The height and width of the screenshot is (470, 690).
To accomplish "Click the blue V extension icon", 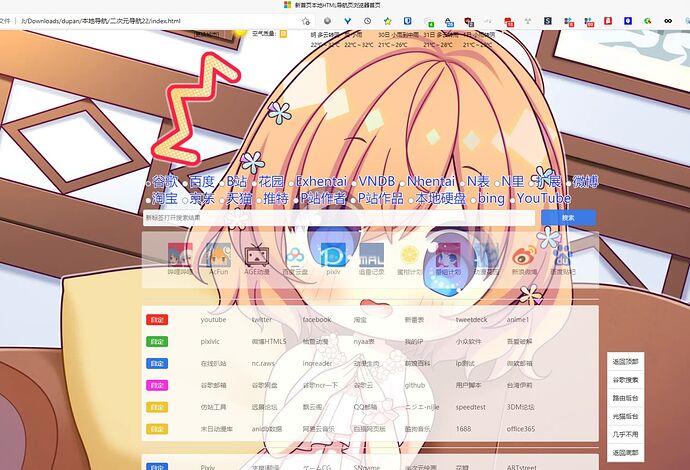I will pos(348,21).
